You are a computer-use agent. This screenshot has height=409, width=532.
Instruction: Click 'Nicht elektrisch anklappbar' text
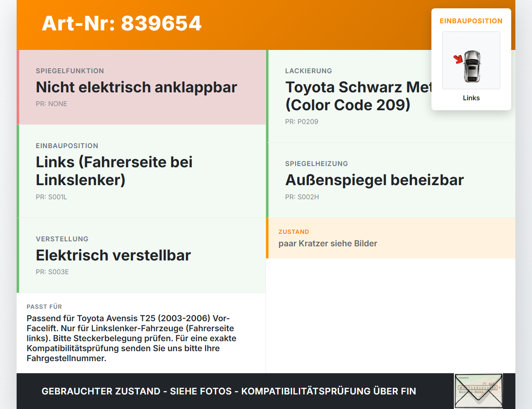pos(136,87)
